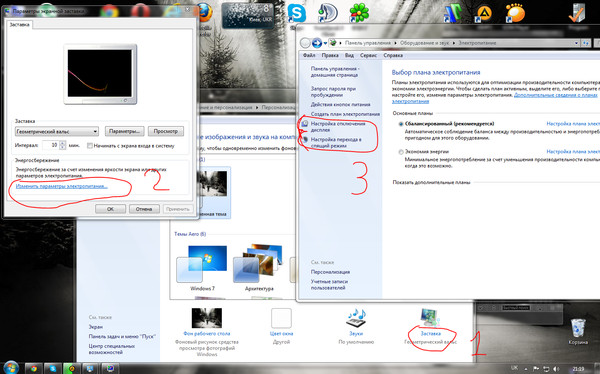The height and width of the screenshot is (374, 600).
Task: Select 'Панель управления' breadcrumb segment
Action: (x=368, y=43)
